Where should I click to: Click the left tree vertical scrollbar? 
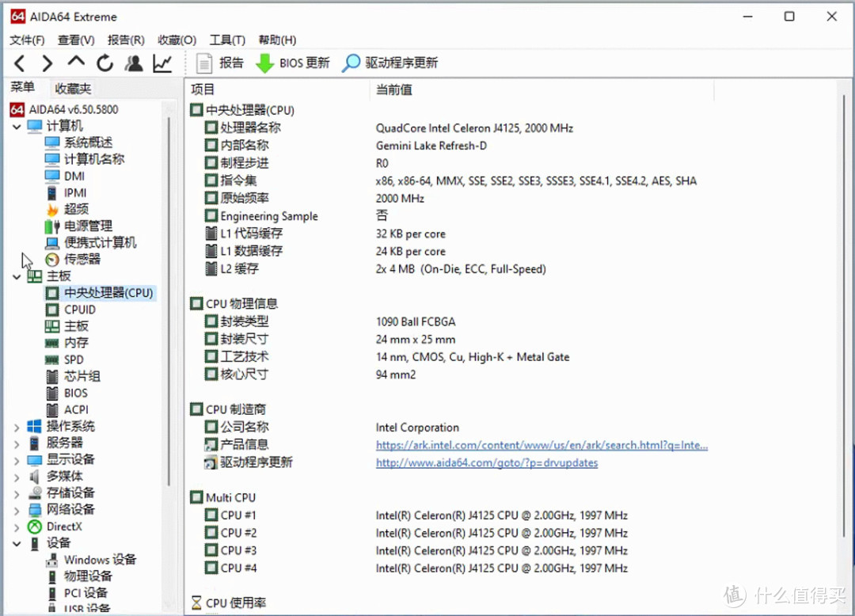tap(169, 300)
